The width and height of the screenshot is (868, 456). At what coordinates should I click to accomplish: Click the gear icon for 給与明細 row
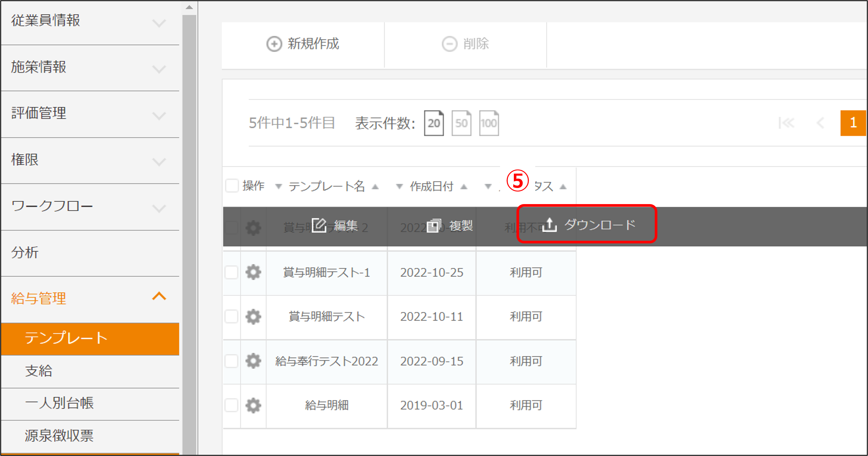tap(253, 405)
